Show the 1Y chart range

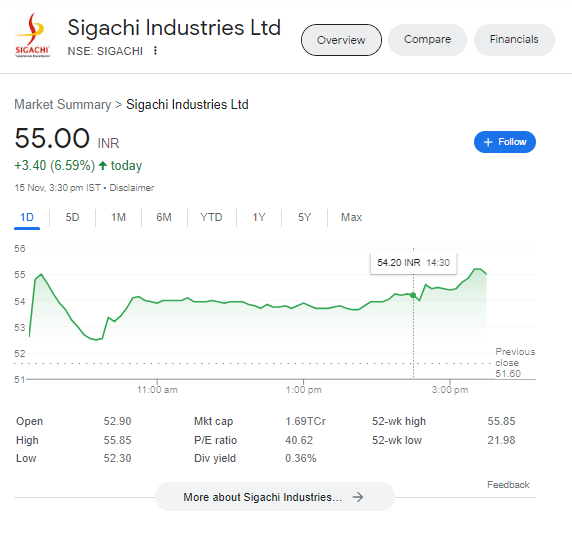pyautogui.click(x=259, y=217)
